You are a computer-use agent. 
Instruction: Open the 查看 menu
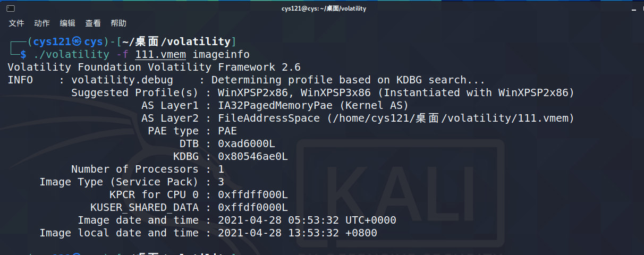tap(93, 23)
